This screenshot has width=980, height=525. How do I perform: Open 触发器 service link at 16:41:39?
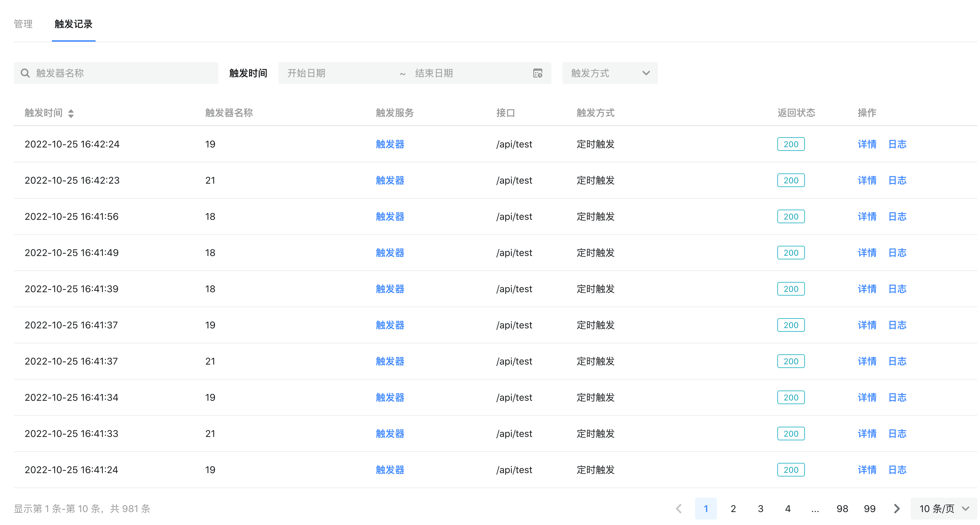(390, 289)
